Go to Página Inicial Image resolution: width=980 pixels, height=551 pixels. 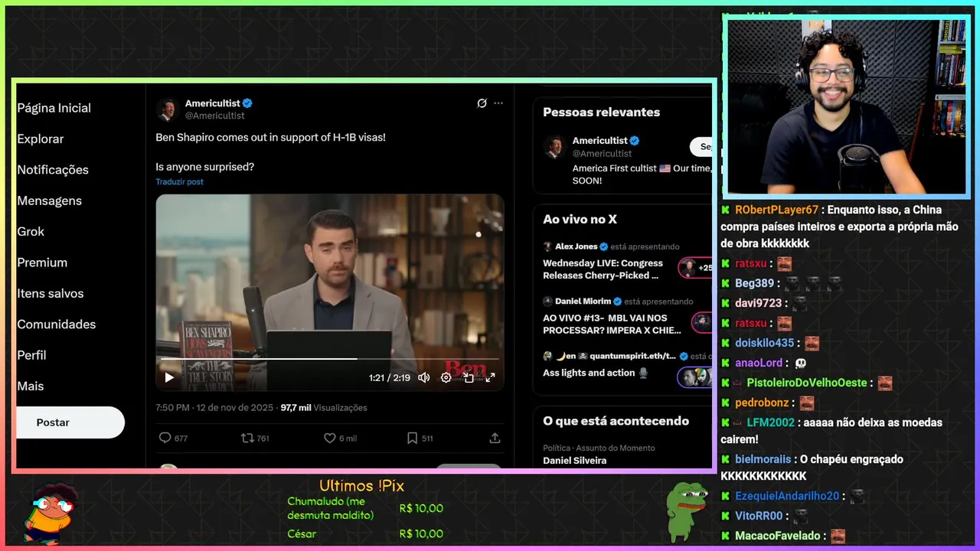pos(54,108)
